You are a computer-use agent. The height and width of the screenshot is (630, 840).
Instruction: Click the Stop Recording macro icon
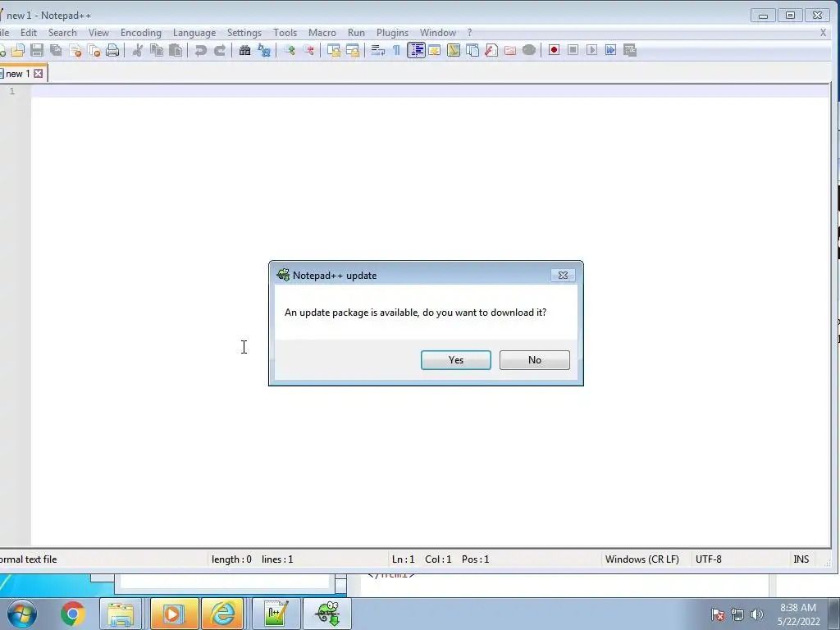[x=573, y=50]
